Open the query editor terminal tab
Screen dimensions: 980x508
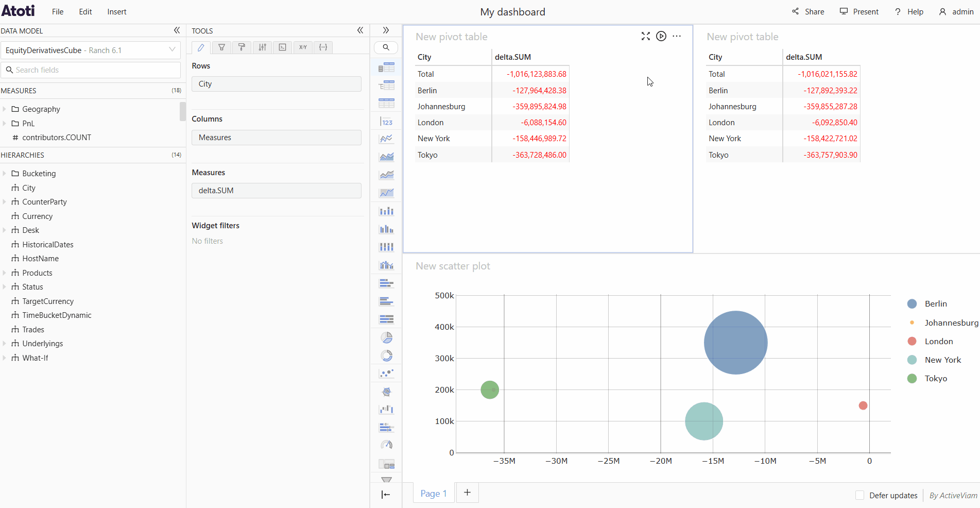tap(282, 47)
